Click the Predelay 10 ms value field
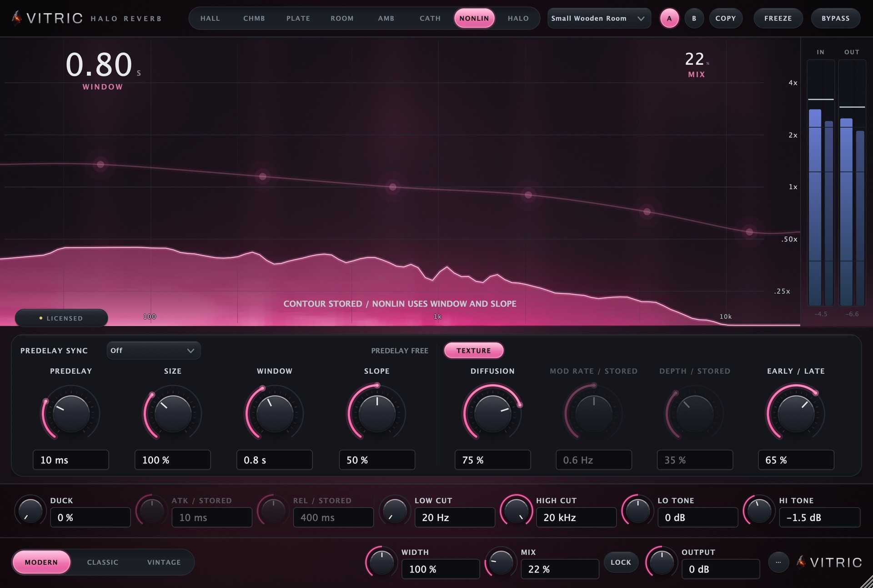The image size is (873, 588). [71, 460]
